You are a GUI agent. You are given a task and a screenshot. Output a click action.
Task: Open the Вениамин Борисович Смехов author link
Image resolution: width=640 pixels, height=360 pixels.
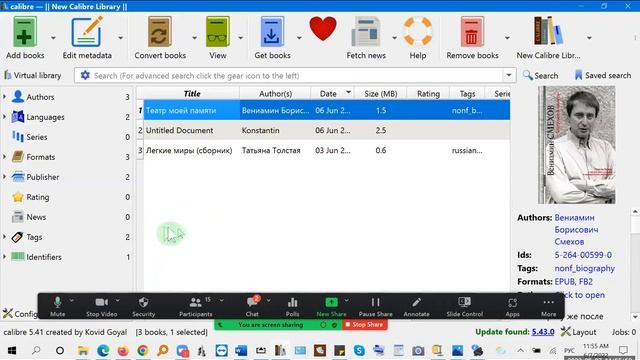pyautogui.click(x=576, y=229)
